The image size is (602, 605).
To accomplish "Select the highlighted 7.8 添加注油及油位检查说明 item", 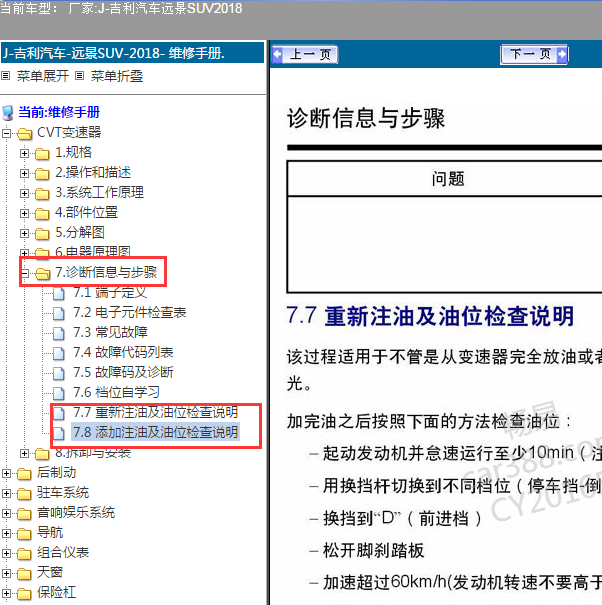I will pos(155,432).
